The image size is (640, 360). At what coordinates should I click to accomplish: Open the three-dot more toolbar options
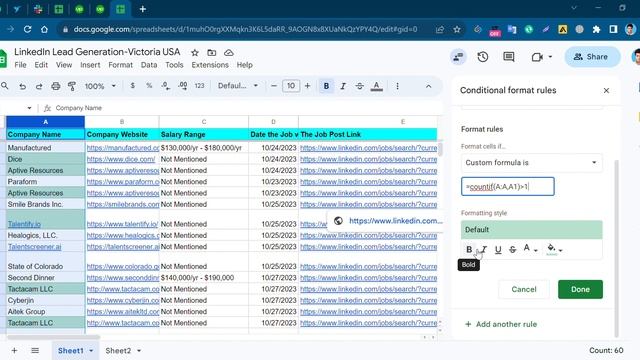(397, 86)
